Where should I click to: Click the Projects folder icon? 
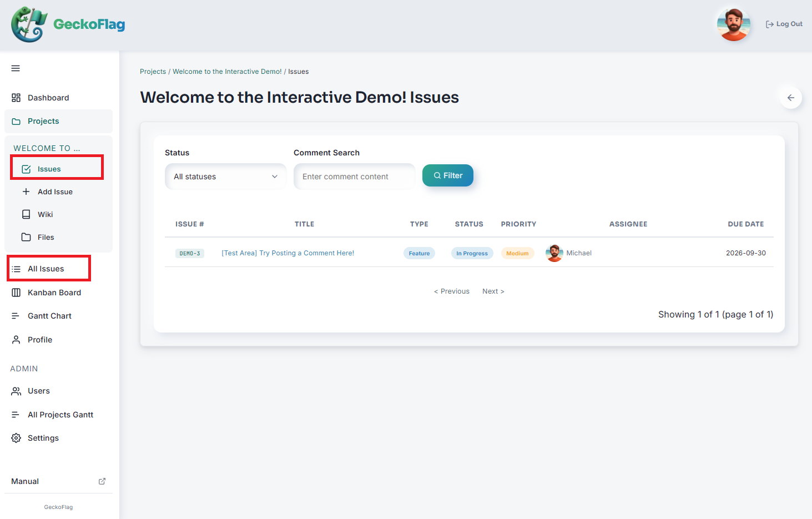point(16,122)
